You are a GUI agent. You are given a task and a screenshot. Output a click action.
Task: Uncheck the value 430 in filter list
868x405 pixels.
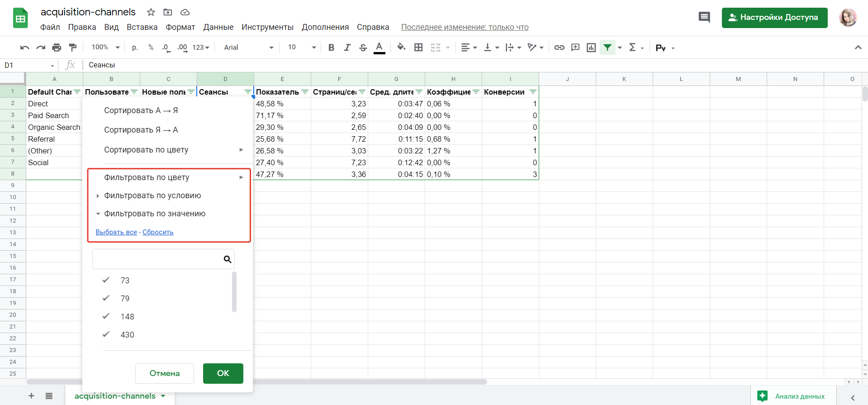(x=106, y=334)
